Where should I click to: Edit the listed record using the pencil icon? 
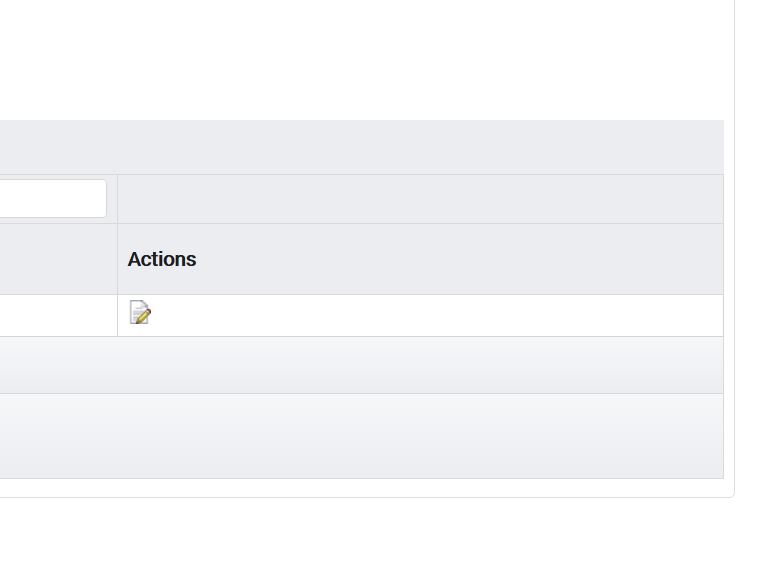[x=140, y=312]
